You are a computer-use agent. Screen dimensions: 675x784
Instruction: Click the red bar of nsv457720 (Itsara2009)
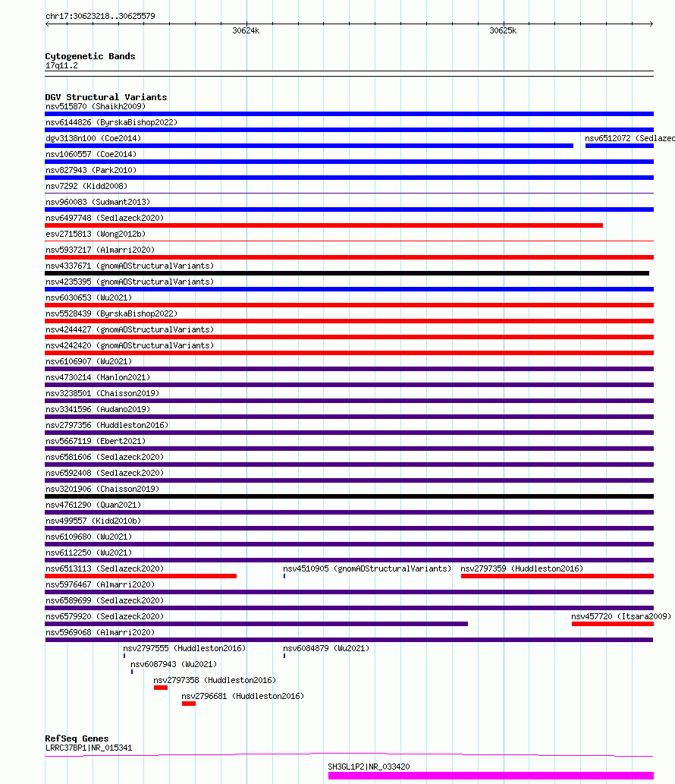[x=613, y=624]
